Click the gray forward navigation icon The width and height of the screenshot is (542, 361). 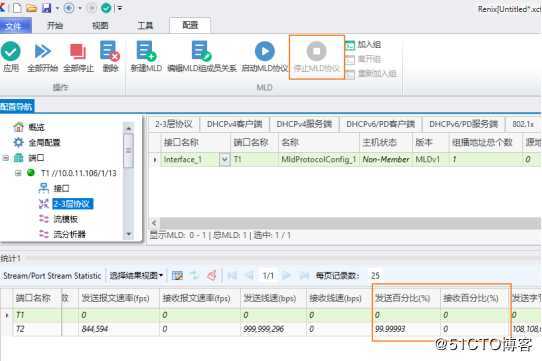92,8
